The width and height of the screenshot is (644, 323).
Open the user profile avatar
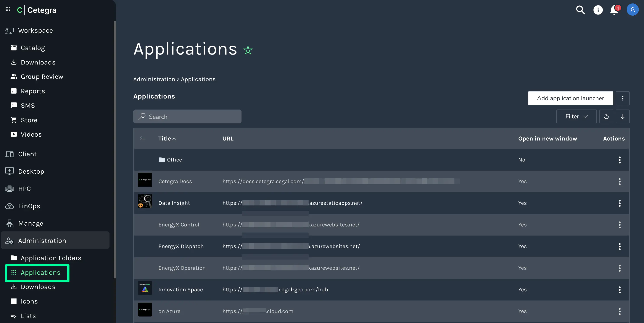pos(633,10)
